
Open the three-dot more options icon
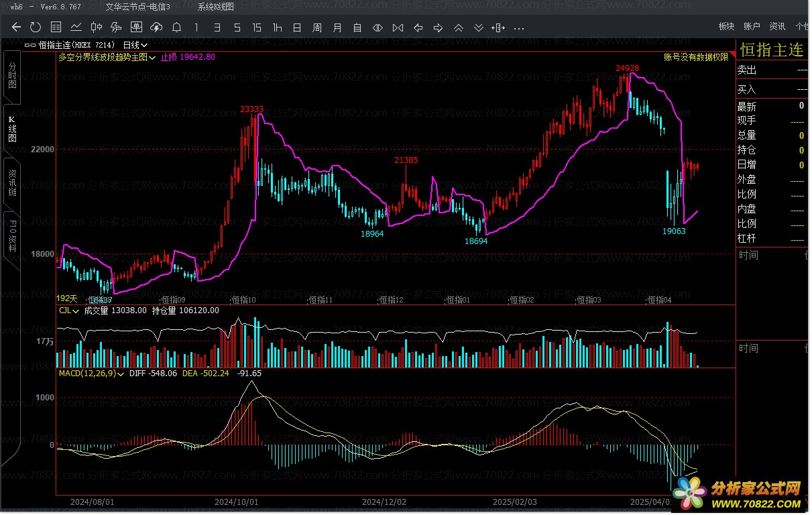(x=518, y=27)
